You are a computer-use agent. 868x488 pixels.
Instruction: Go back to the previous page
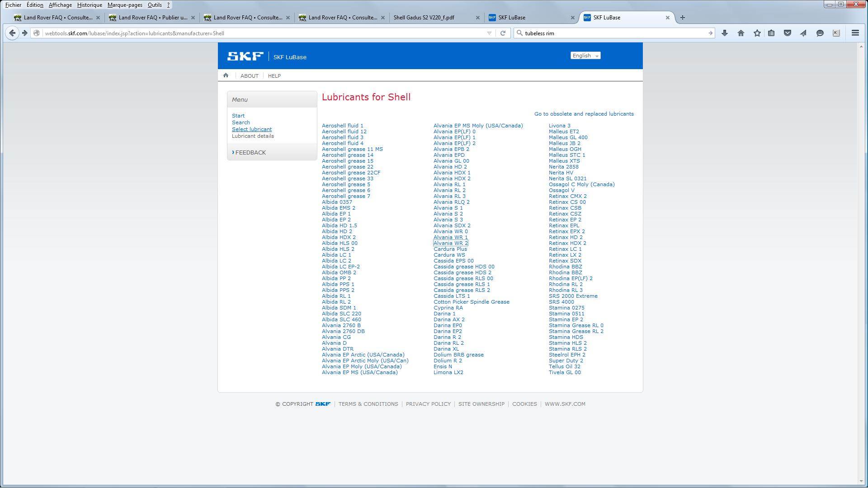coord(13,33)
